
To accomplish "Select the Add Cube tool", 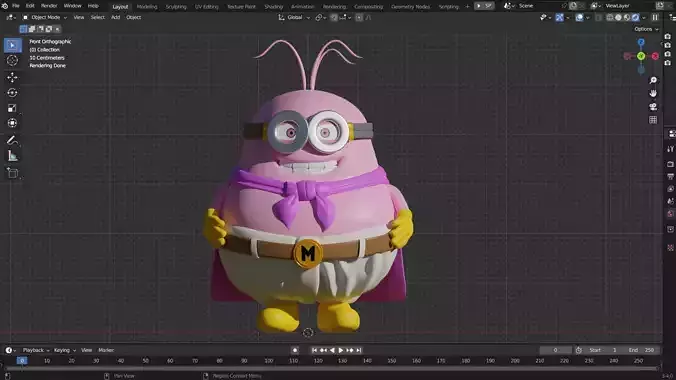I will click(12, 173).
